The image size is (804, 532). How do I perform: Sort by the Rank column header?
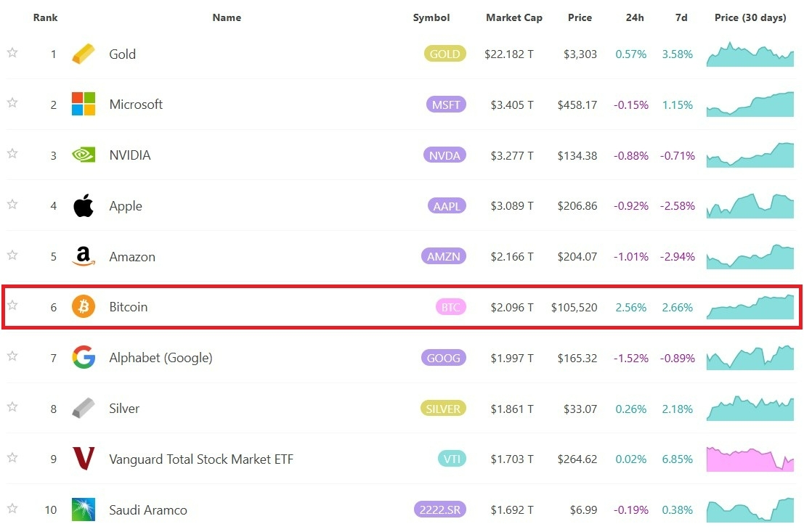pos(45,17)
